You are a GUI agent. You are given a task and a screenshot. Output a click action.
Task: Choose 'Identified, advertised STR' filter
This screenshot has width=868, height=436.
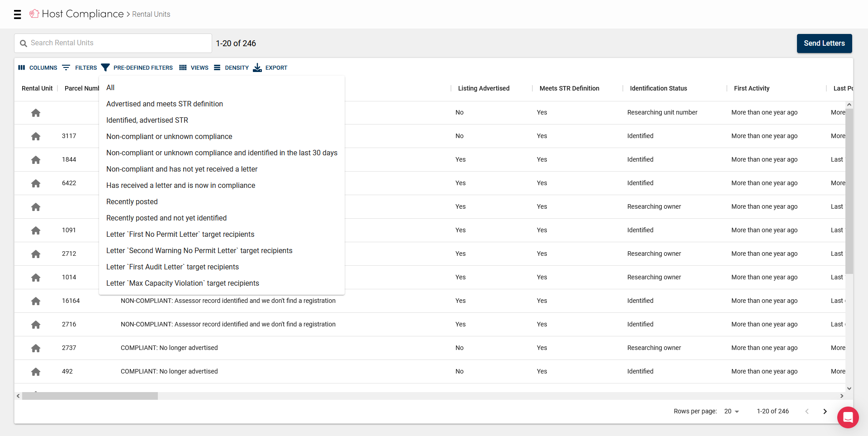[222, 120]
